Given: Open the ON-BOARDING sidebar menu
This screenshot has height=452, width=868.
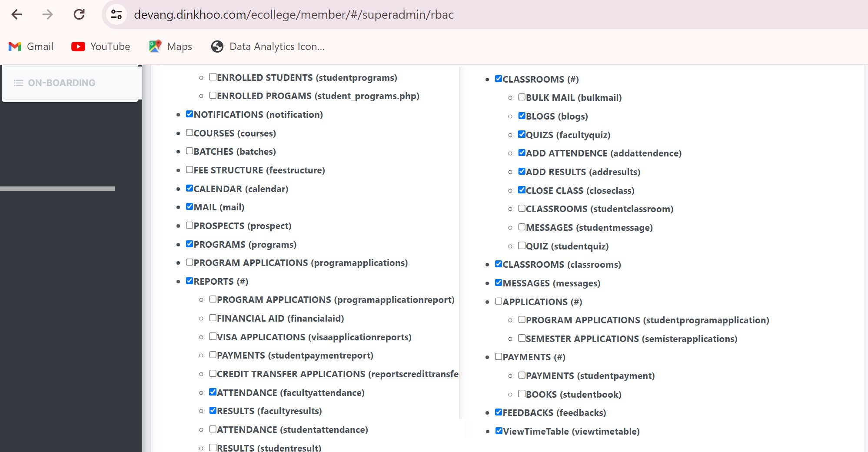Looking at the screenshot, I should [72, 83].
